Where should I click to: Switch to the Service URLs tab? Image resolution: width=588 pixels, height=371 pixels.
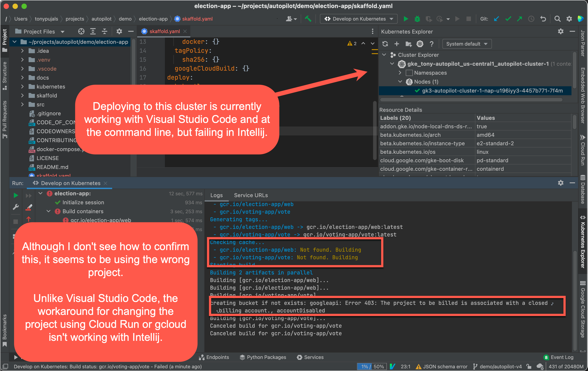[x=251, y=195]
